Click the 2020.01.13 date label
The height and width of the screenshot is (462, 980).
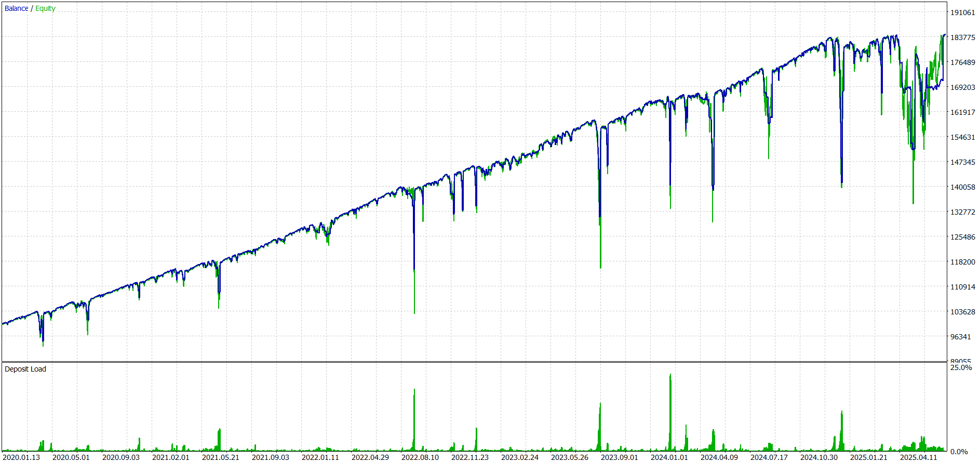click(21, 457)
